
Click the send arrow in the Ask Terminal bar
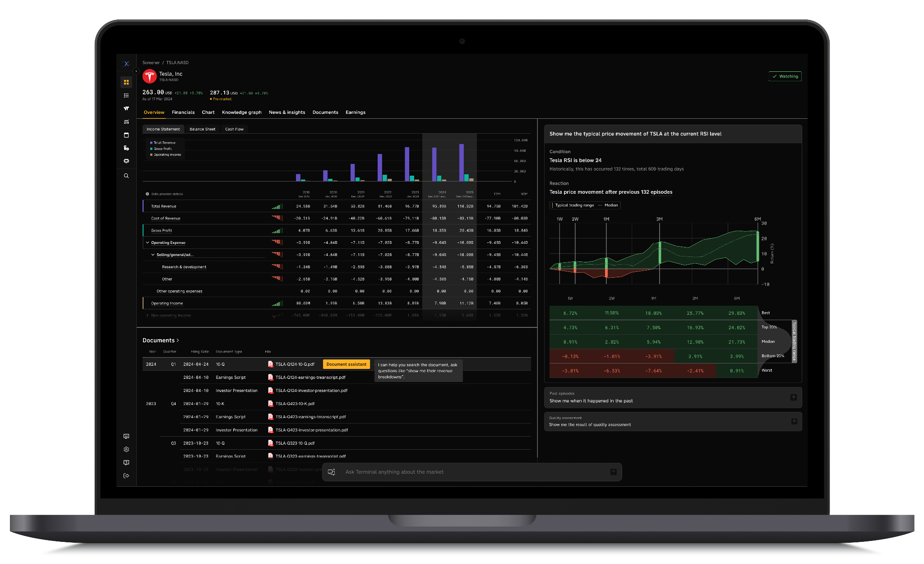coord(614,472)
